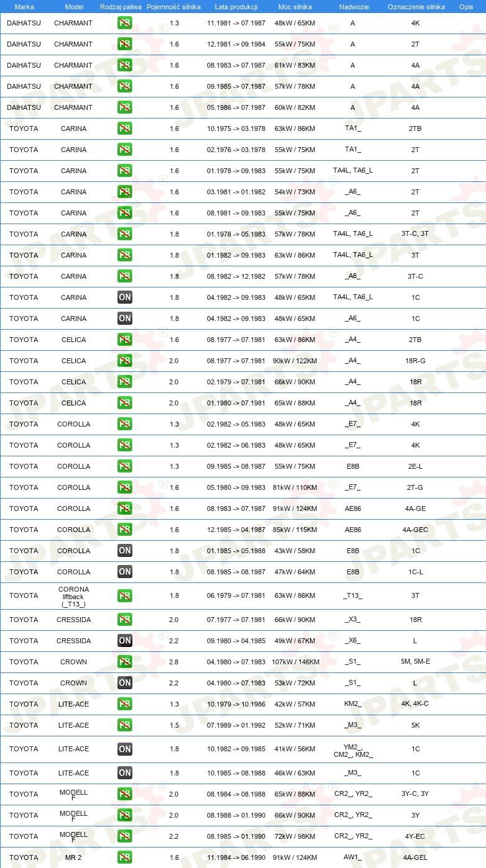Click petrol icon in Carina 54kW / 73KM row
This screenshot has height=868, width=486.
(125, 192)
